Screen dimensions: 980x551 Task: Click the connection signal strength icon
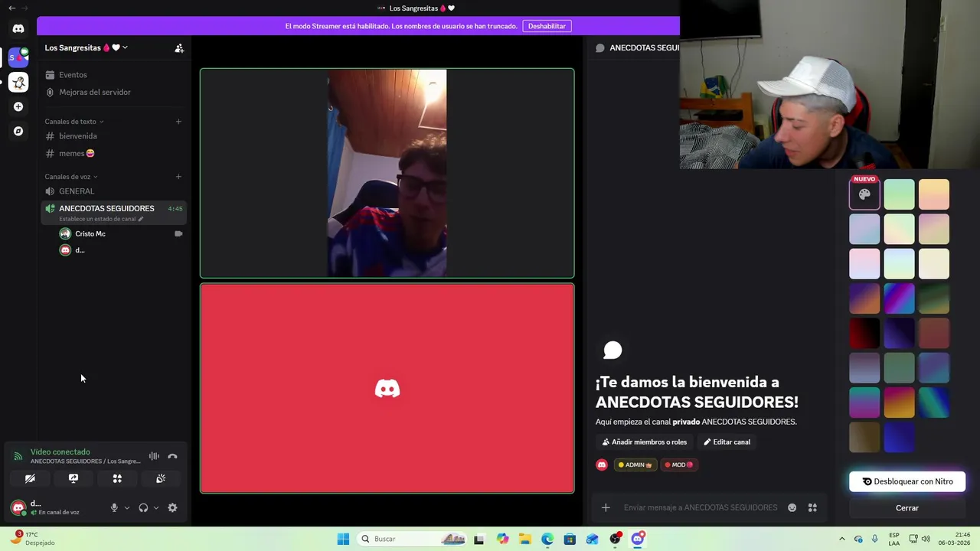(18, 456)
